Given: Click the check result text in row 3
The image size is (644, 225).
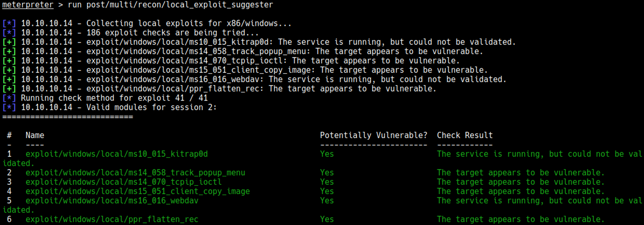Looking at the screenshot, I should [521, 182].
